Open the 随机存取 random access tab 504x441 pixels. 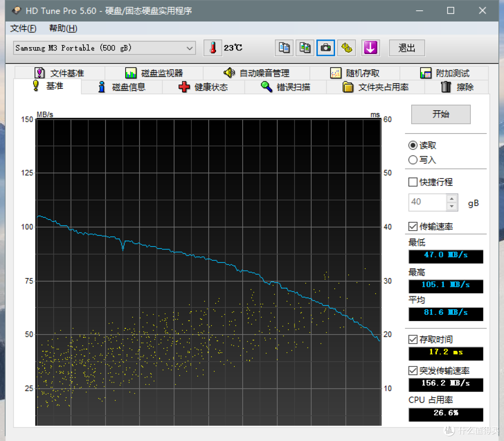(x=355, y=73)
